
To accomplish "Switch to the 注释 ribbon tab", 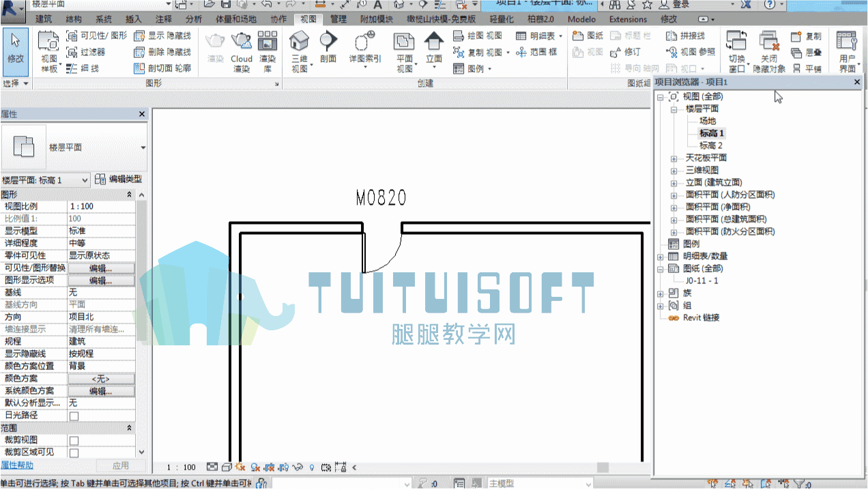I will point(164,19).
